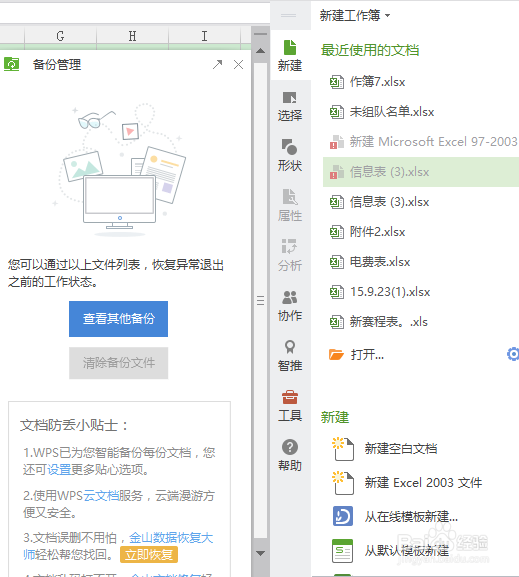This screenshot has width=519, height=577.
Task: Open the 选择 sidebar tool
Action: (x=290, y=106)
